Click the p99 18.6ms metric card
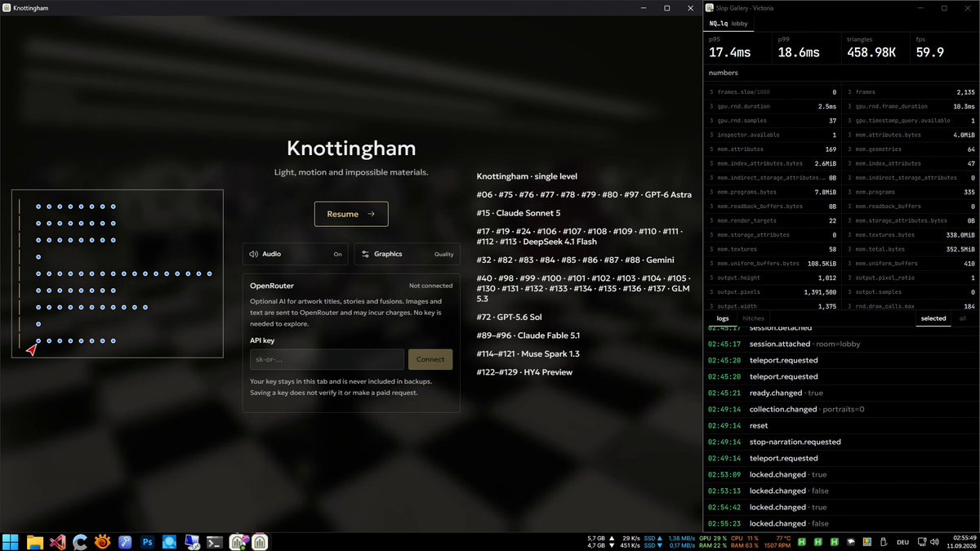This screenshot has height=551, width=980. 805,47
